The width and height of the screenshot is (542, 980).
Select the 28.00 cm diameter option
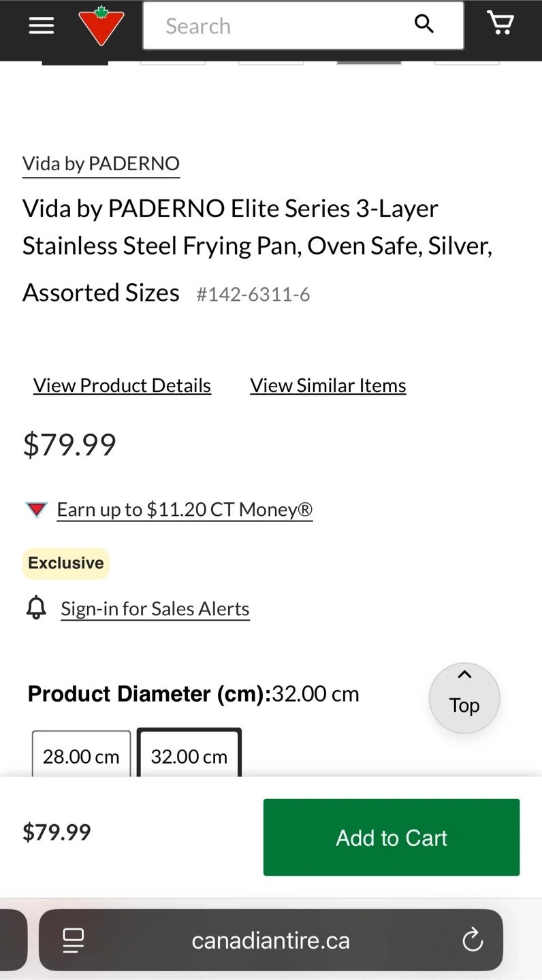click(x=81, y=755)
